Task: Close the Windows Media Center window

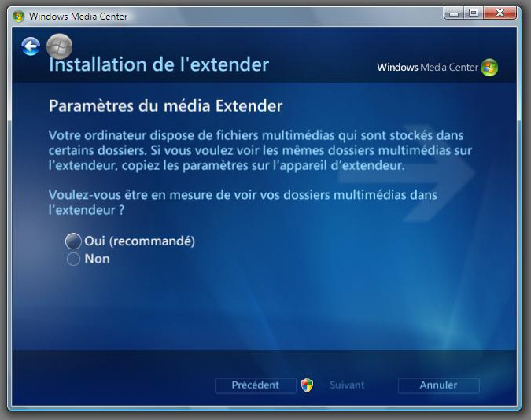Action: pos(500,13)
